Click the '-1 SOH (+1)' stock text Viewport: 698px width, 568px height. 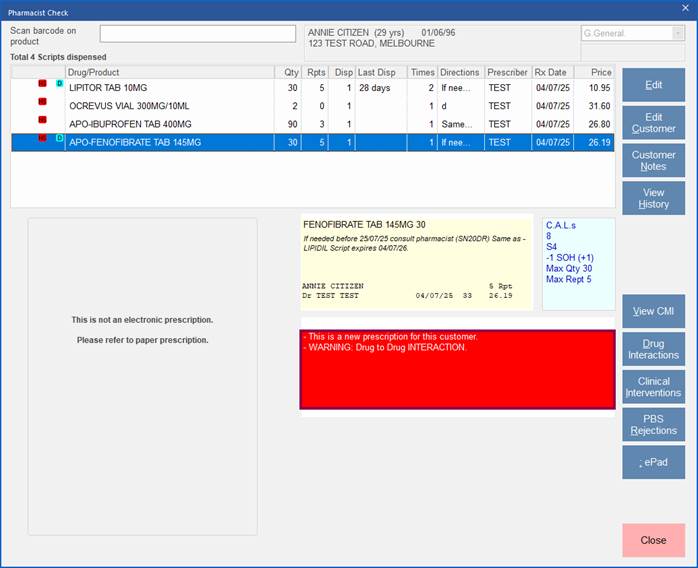click(x=570, y=257)
